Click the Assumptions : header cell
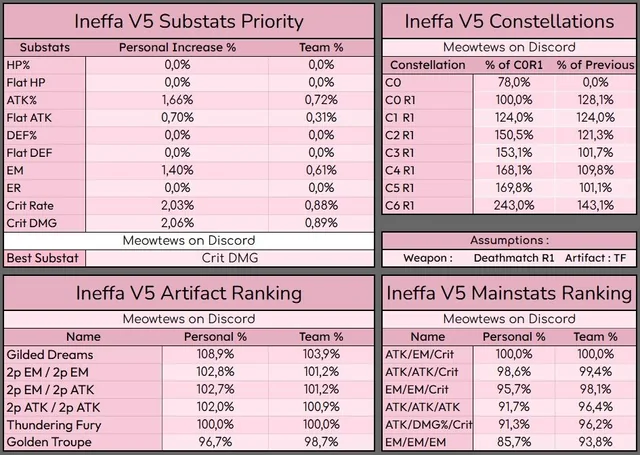Screen dimensions: 640x455 click(509, 240)
